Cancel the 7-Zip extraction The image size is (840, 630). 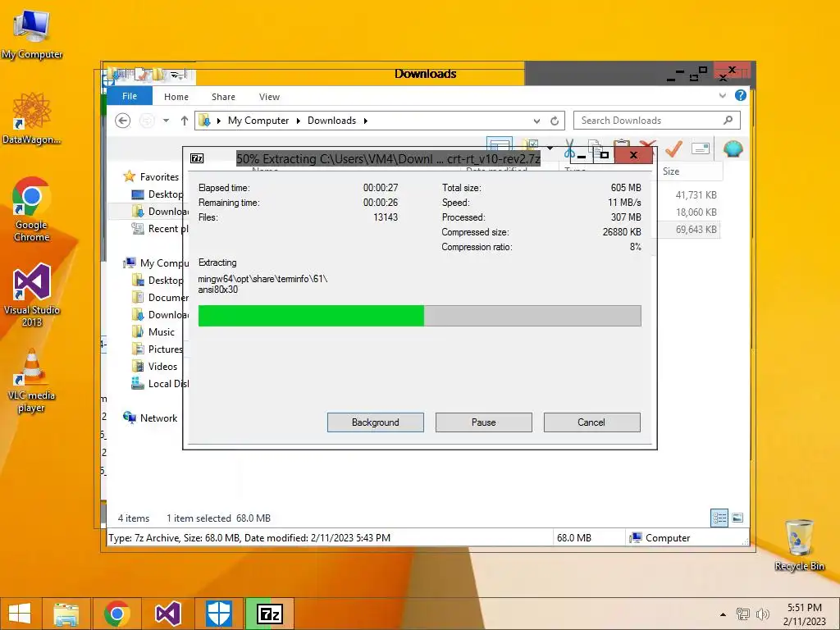pyautogui.click(x=591, y=422)
